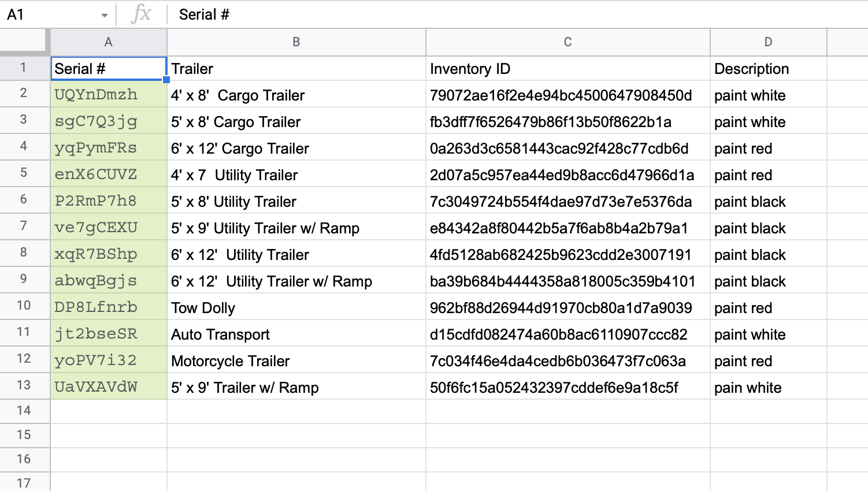The width and height of the screenshot is (868, 491).
Task: Click the select-all corner box
Action: (x=23, y=42)
